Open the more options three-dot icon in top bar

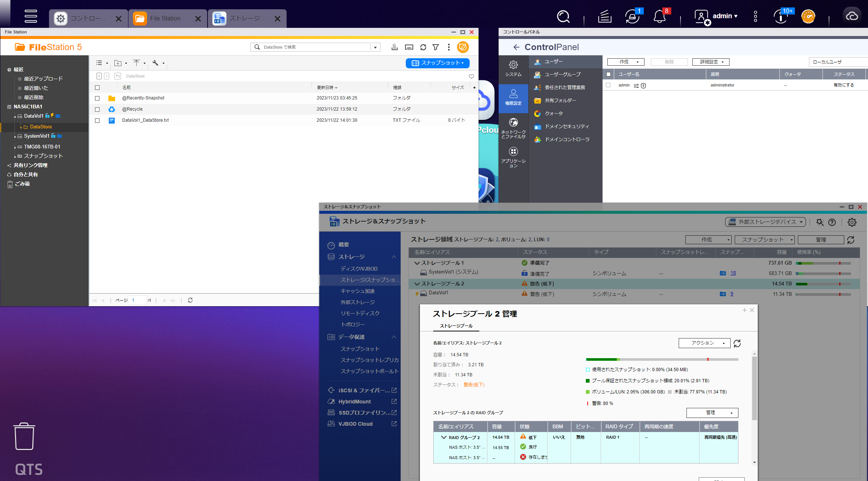755,16
